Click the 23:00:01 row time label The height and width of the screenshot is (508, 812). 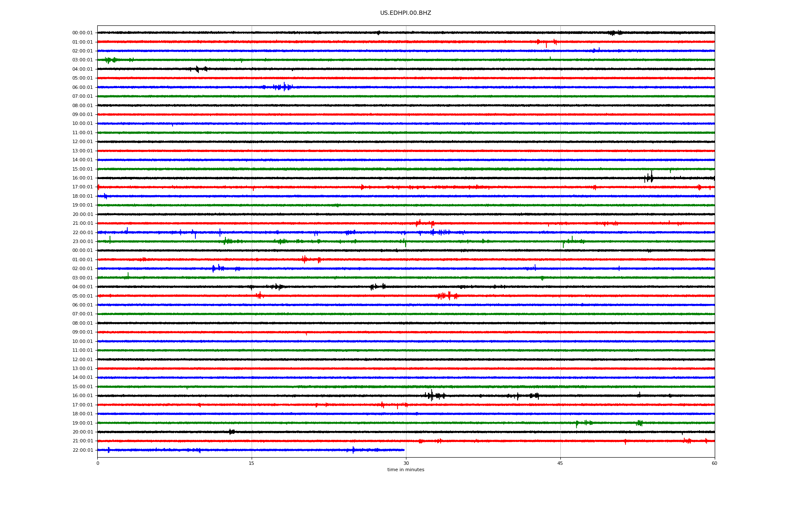tap(82, 242)
